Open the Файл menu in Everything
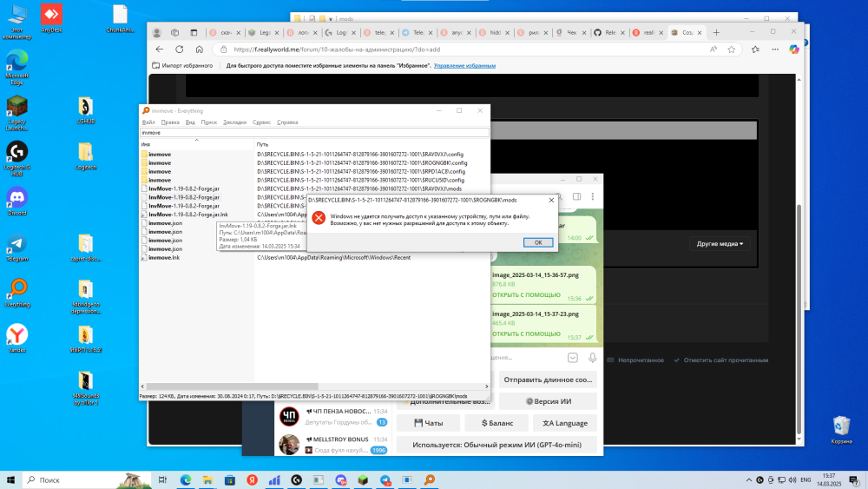The image size is (868, 489). [x=148, y=122]
